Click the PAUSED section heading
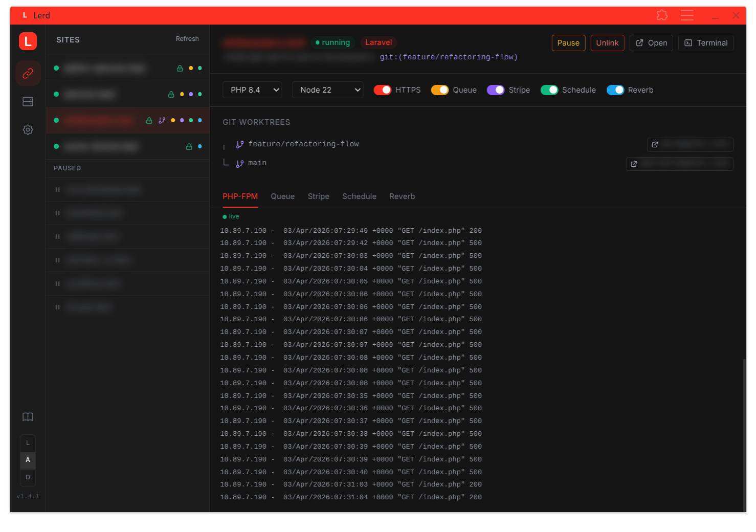Image resolution: width=756 pixels, height=532 pixels. 68,168
